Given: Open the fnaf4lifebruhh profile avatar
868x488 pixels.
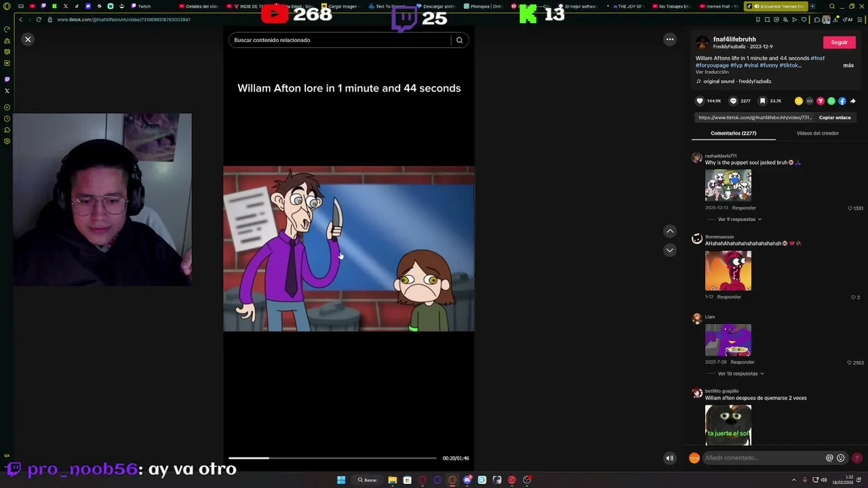Looking at the screenshot, I should (703, 43).
